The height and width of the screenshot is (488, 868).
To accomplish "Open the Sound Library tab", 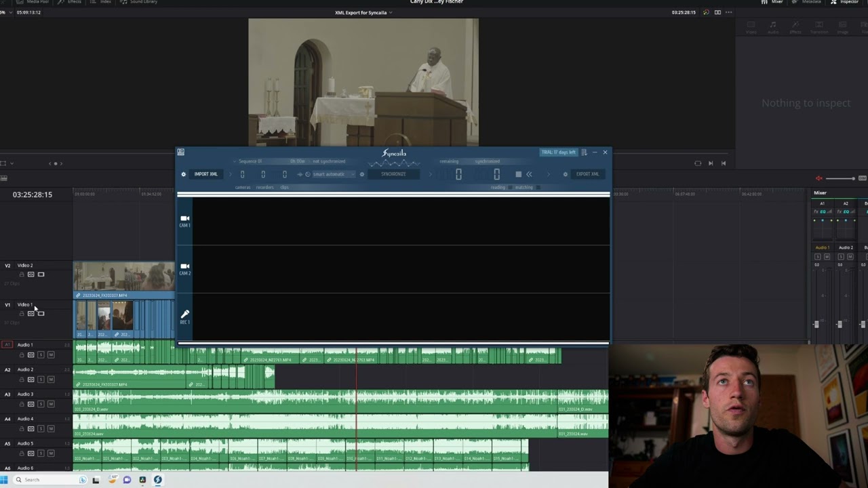I will (x=138, y=2).
